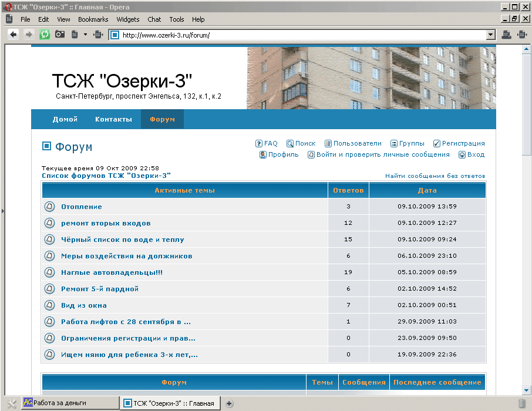Open Ищем няню для ребенка topic
Viewport: 532px width, 411px height.
(x=129, y=355)
